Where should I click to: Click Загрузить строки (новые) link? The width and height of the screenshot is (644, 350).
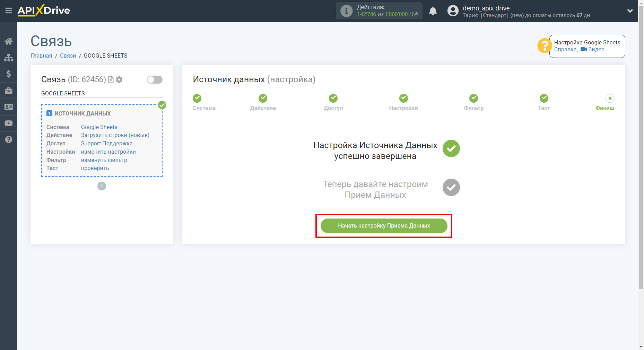coord(115,135)
